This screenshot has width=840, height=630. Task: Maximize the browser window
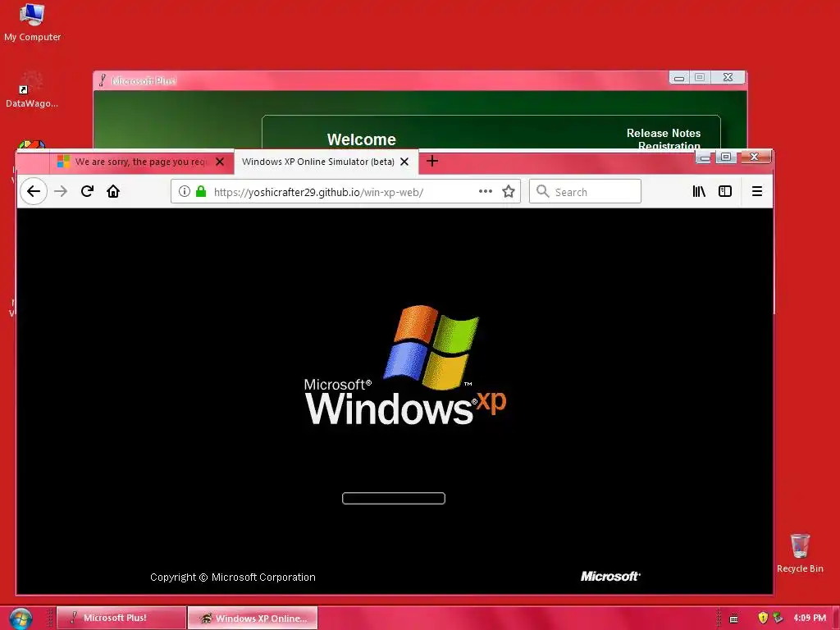coord(726,157)
